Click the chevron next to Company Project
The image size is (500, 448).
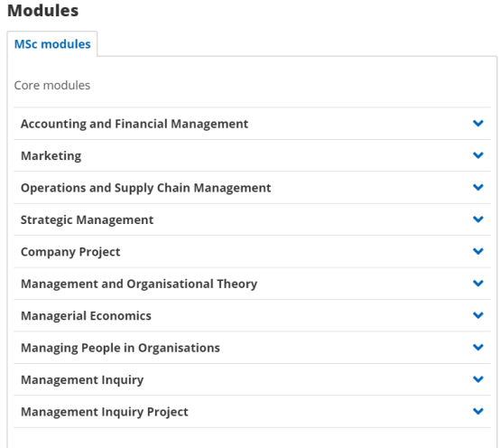[x=478, y=251]
